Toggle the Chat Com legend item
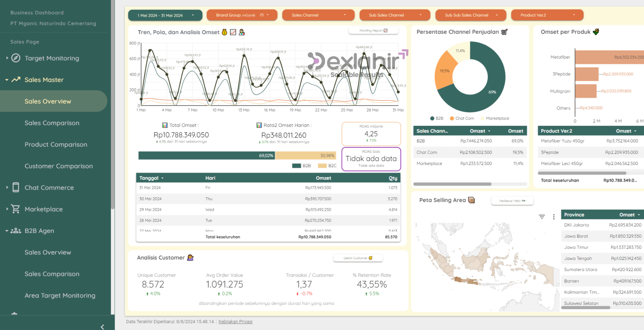Screen dimensions: 644x330 (462, 118)
